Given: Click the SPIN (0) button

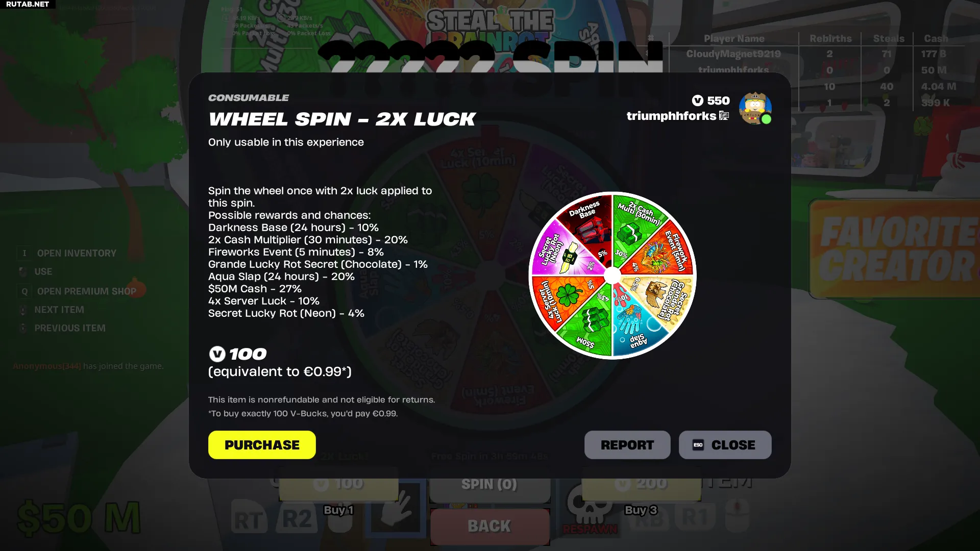Looking at the screenshot, I should pyautogui.click(x=489, y=484).
